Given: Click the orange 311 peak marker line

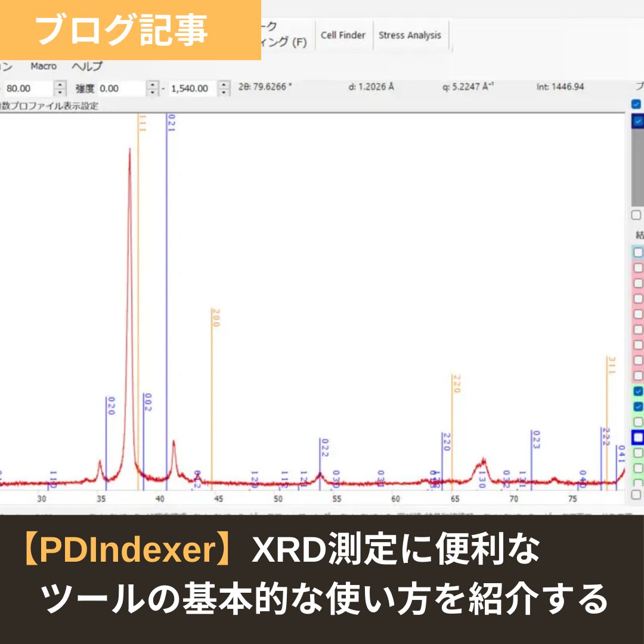Looking at the screenshot, I should [607, 417].
